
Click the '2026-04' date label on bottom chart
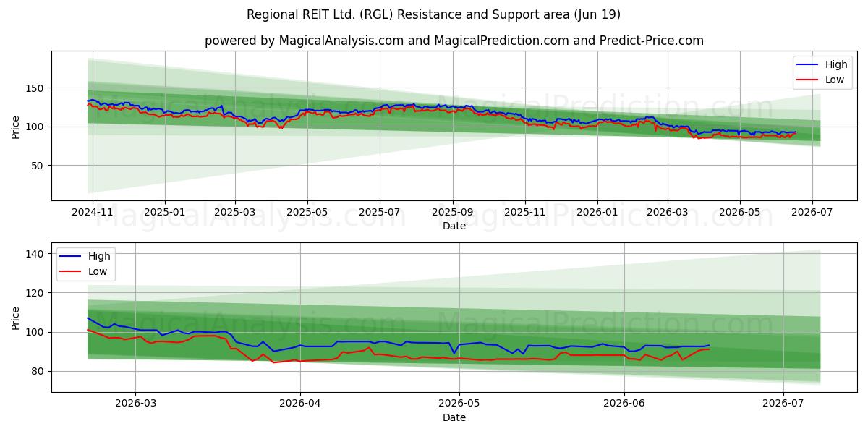300,404
